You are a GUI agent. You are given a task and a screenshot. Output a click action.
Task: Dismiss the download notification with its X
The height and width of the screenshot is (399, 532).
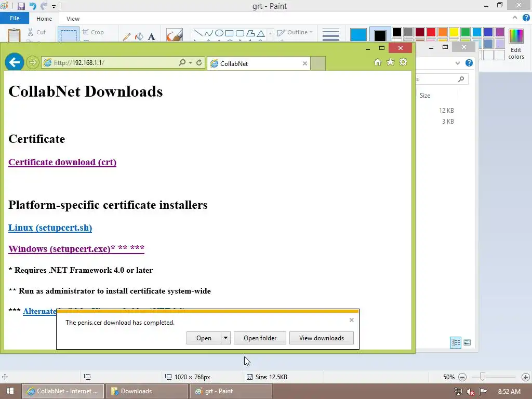[x=352, y=320]
